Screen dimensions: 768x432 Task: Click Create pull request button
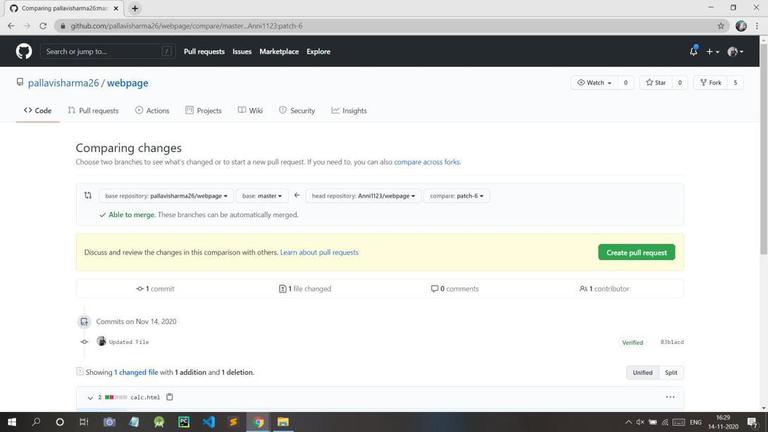[636, 252]
